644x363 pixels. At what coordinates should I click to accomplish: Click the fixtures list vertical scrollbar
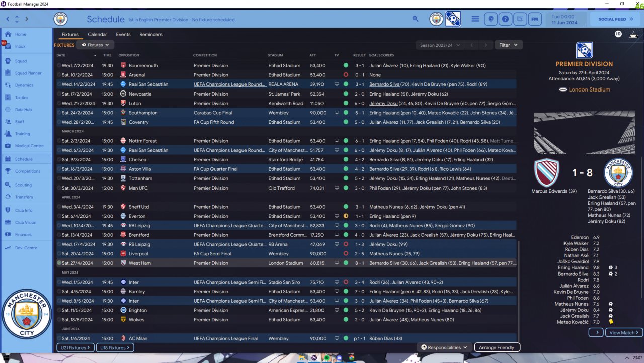tap(519, 293)
